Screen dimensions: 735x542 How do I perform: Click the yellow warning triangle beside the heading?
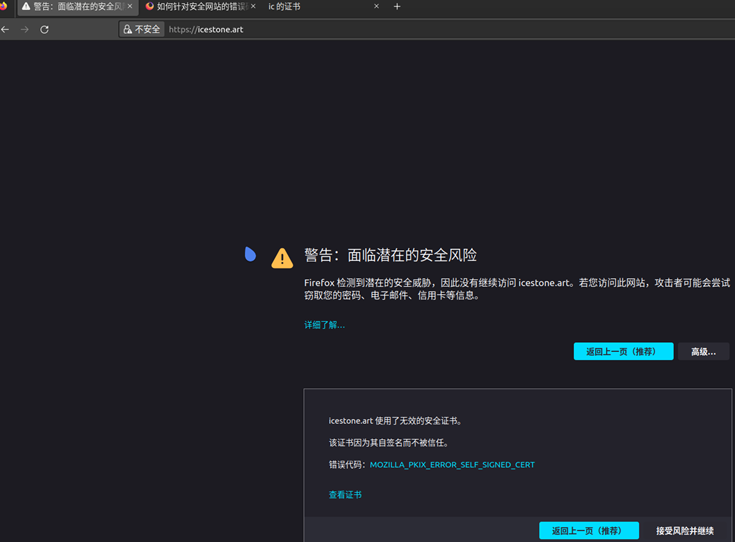tap(282, 258)
